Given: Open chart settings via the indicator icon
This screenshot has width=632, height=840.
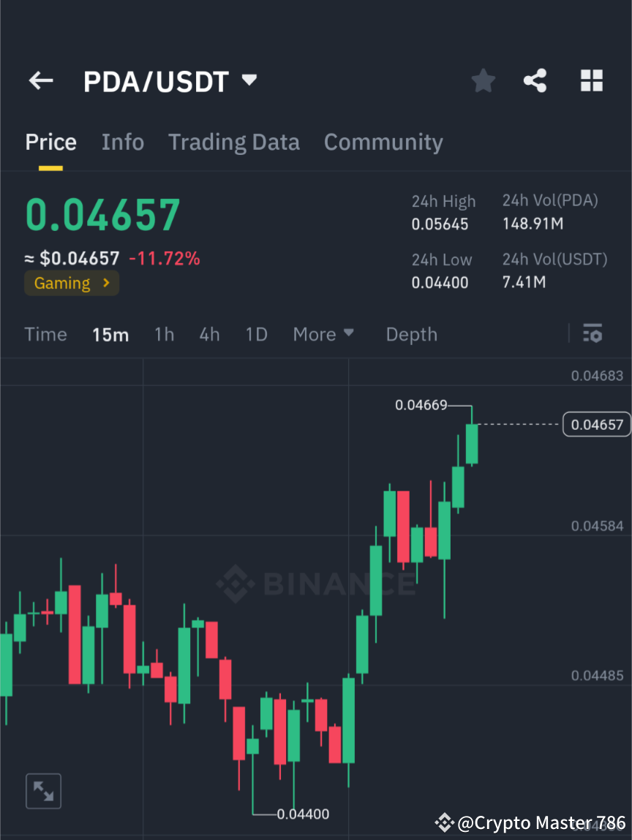Looking at the screenshot, I should [592, 333].
